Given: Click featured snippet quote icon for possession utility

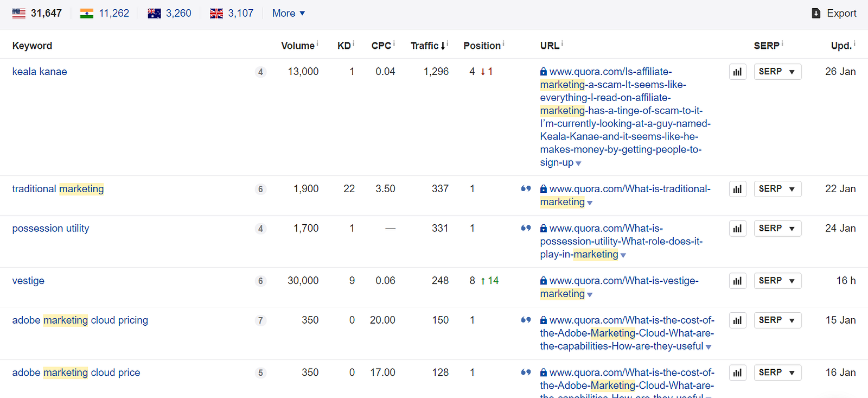Looking at the screenshot, I should click(x=526, y=228).
